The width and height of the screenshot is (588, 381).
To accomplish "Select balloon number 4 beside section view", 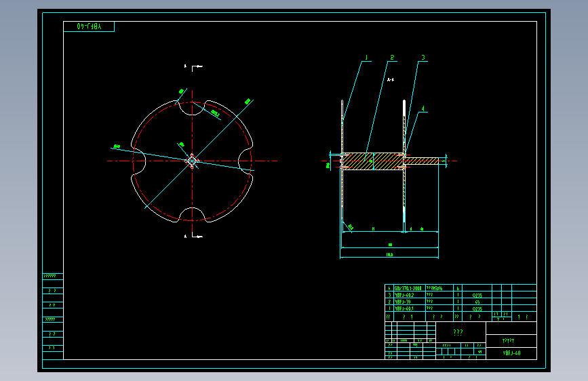I will pos(423,108).
